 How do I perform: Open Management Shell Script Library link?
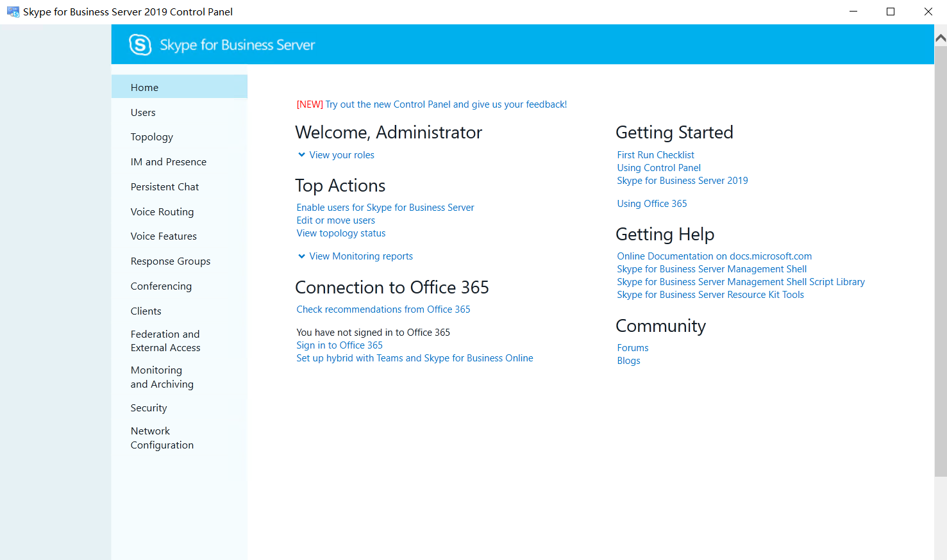[741, 282]
